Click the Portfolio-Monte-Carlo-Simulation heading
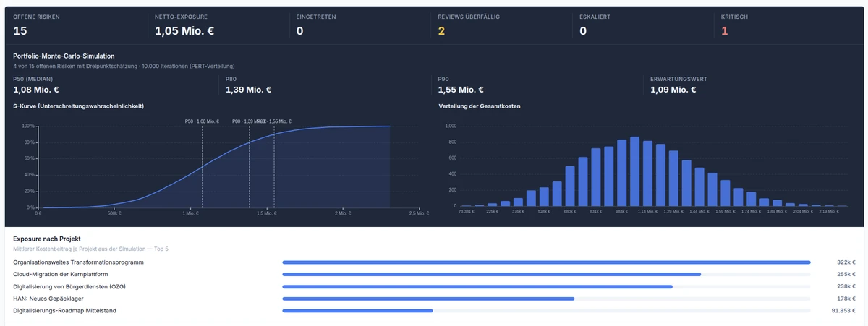The width and height of the screenshot is (868, 326). click(64, 56)
